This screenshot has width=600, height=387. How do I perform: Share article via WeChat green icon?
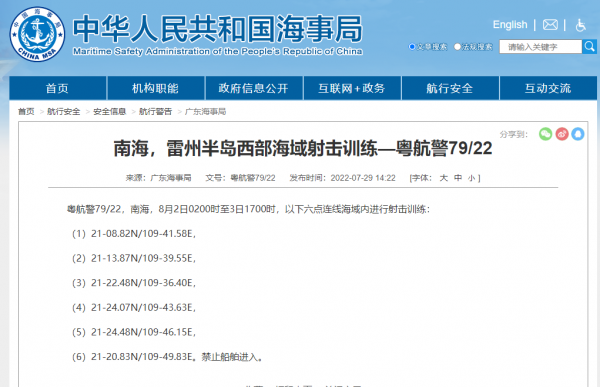[x=545, y=134]
